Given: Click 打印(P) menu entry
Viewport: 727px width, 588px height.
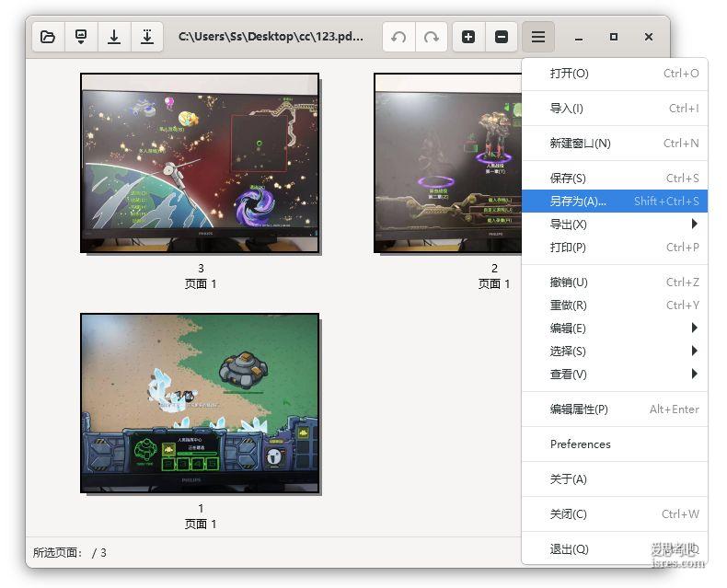Looking at the screenshot, I should (615, 248).
